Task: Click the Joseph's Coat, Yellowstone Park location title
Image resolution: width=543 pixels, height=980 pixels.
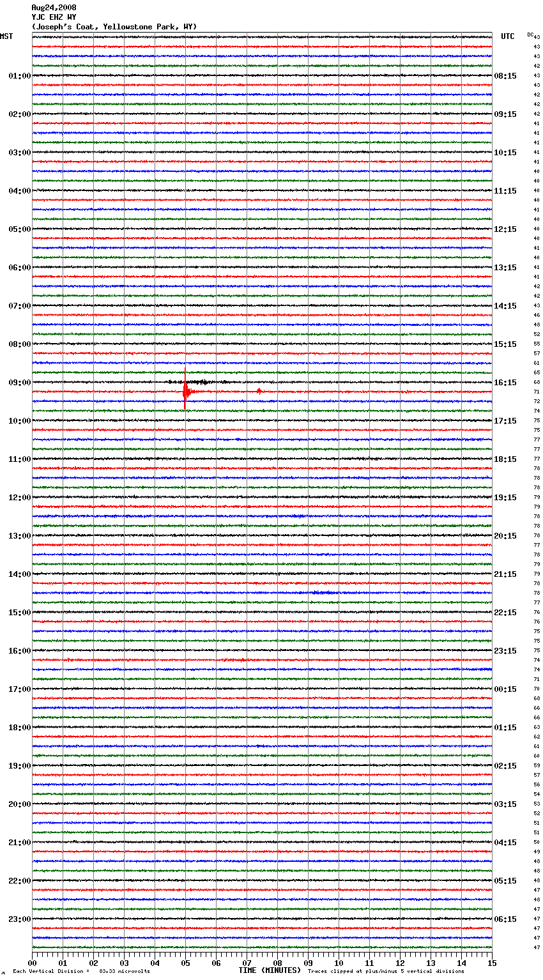Action: pos(114,27)
